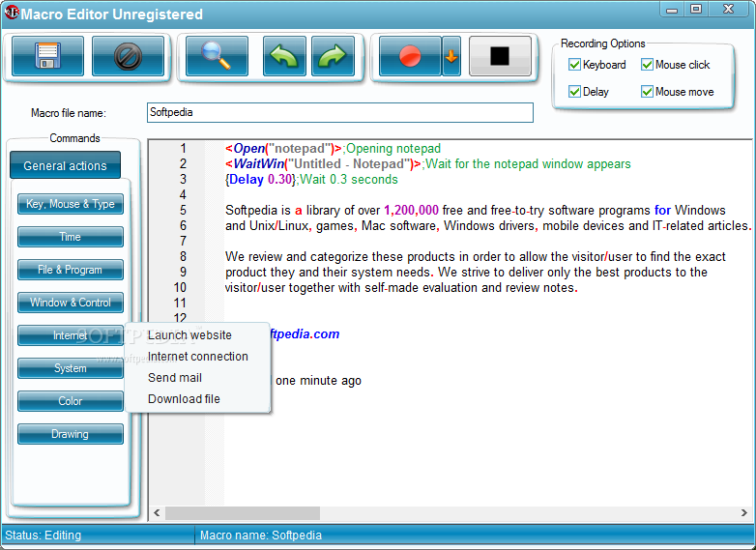This screenshot has height=550, width=756.
Task: Click 'Status: Editing' in status bar
Action: pyautogui.click(x=43, y=536)
